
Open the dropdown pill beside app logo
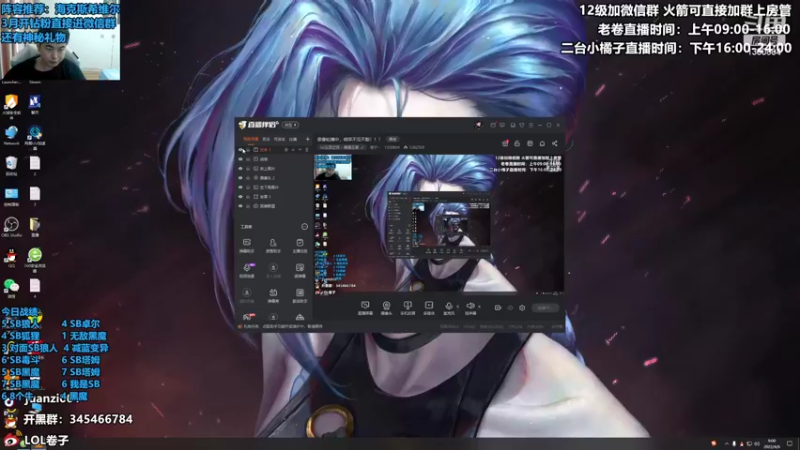pyautogui.click(x=290, y=125)
